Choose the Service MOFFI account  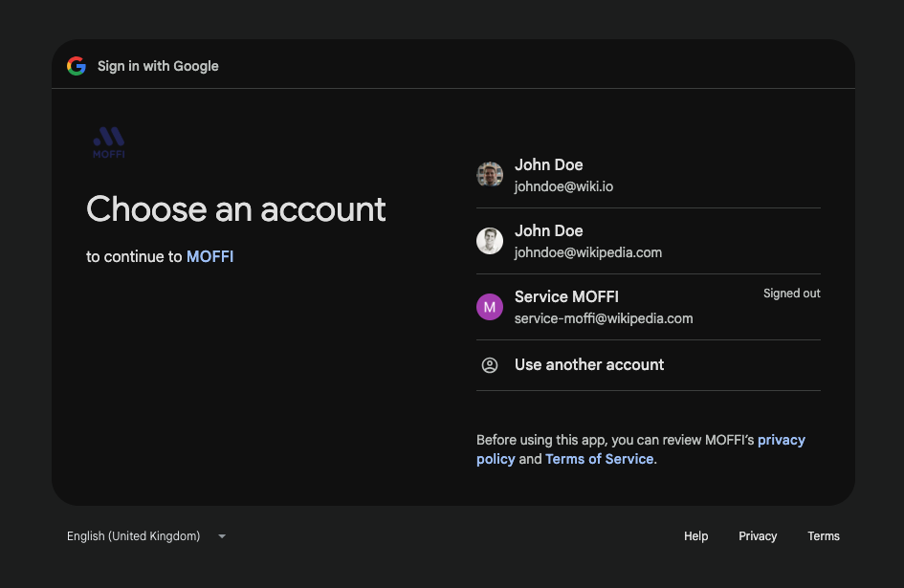click(648, 307)
